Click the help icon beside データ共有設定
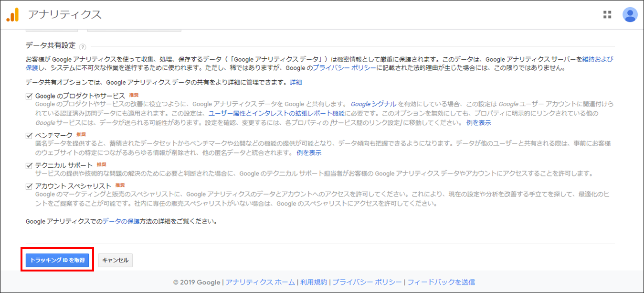Screen dimensions: 644x293 [83, 47]
